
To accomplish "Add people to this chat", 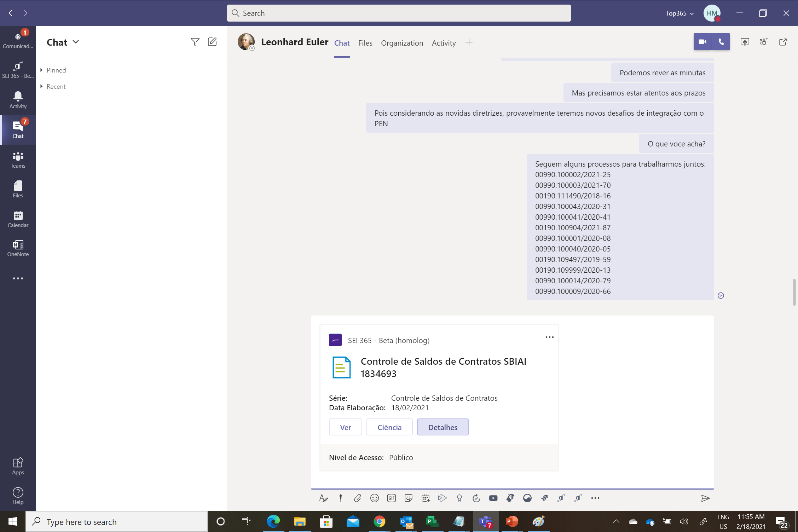I will click(764, 42).
